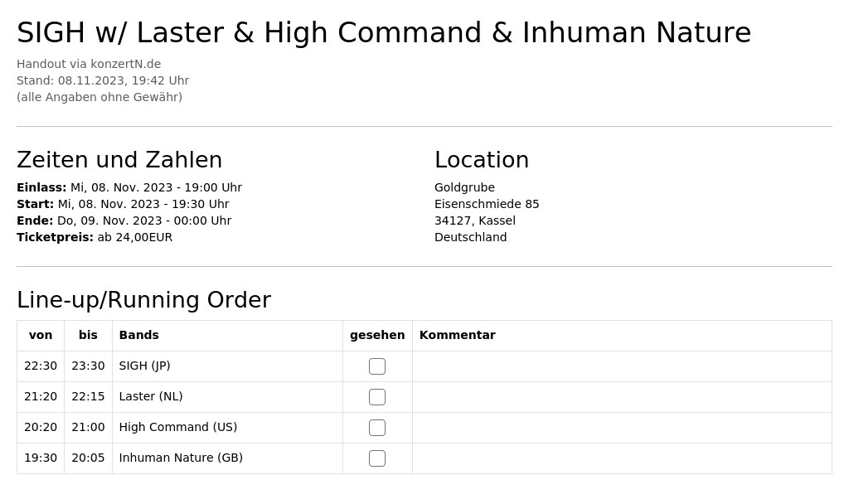Click the Kommentar cell for SIGH (JP)

622,366
